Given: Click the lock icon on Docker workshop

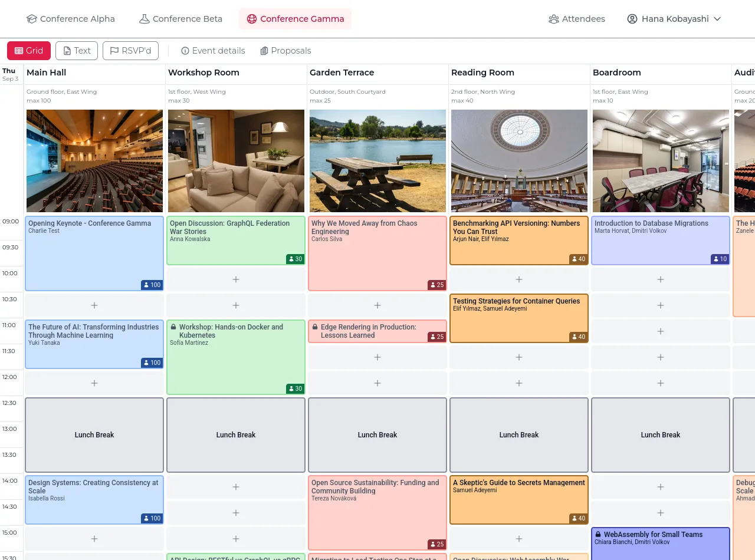Looking at the screenshot, I should [173, 327].
